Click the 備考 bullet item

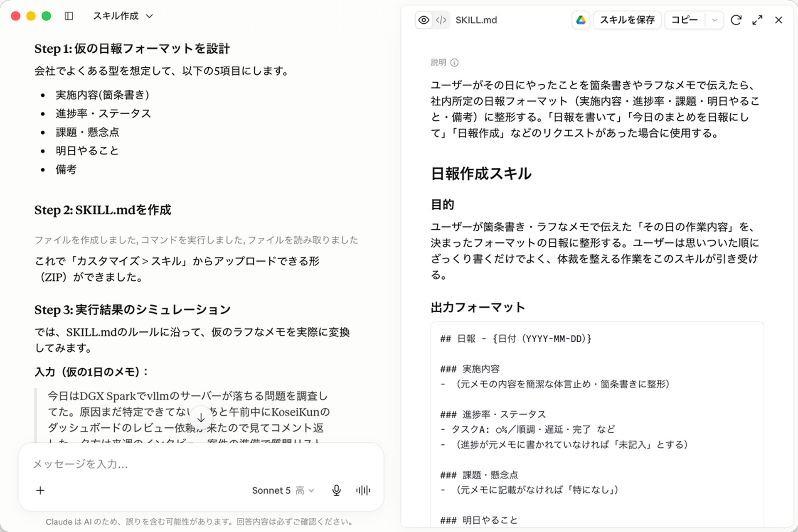click(x=66, y=169)
